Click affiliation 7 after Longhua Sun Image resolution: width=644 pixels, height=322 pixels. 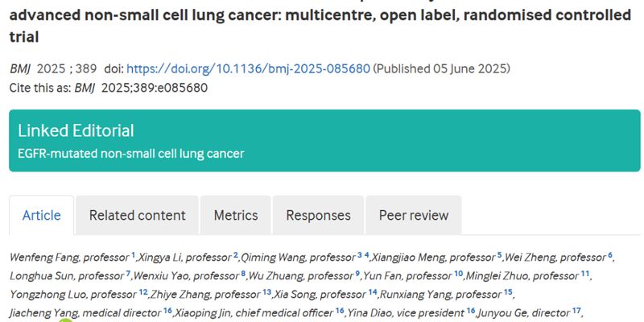(128, 273)
